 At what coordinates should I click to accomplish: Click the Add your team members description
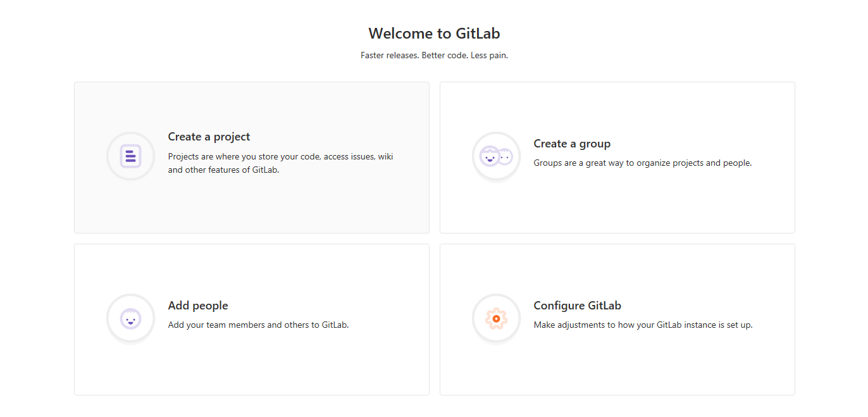pyautogui.click(x=258, y=325)
